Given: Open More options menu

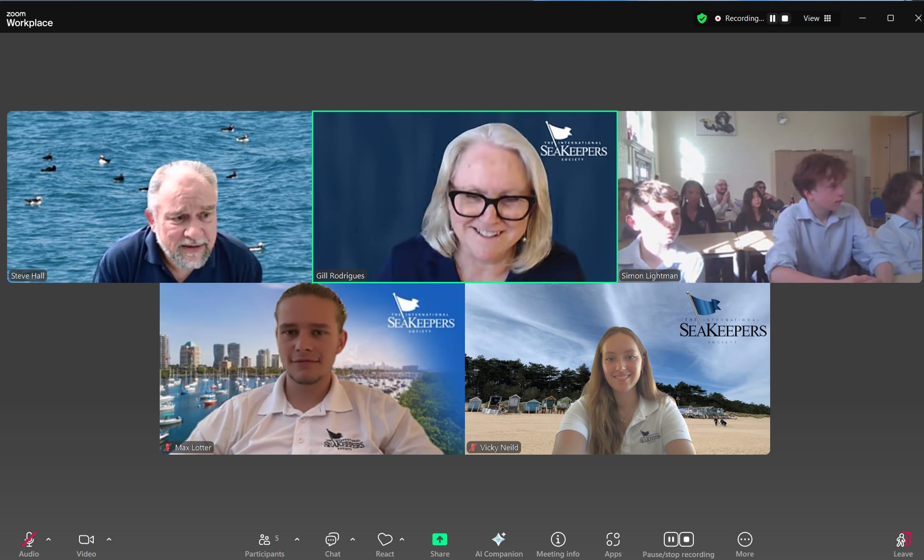Looking at the screenshot, I should tap(745, 544).
